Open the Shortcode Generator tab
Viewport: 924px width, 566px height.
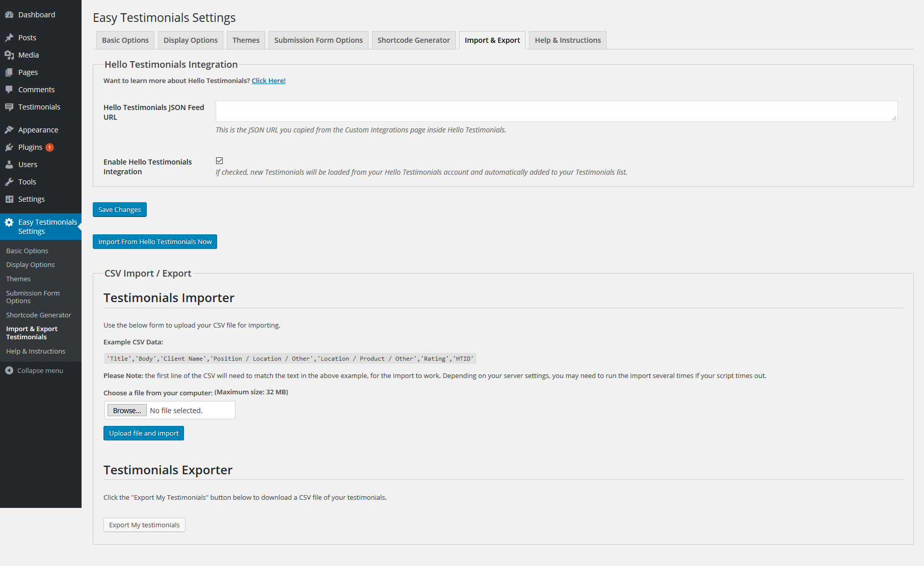(413, 40)
